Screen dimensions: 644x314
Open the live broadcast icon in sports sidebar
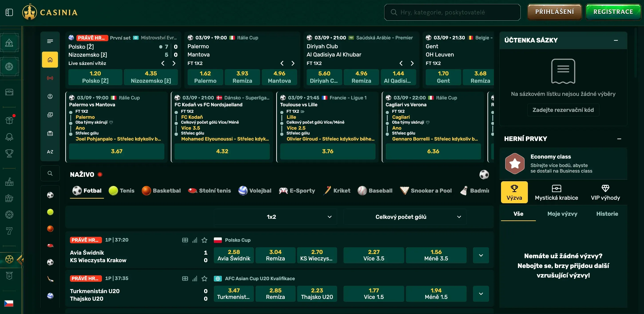coord(50,78)
